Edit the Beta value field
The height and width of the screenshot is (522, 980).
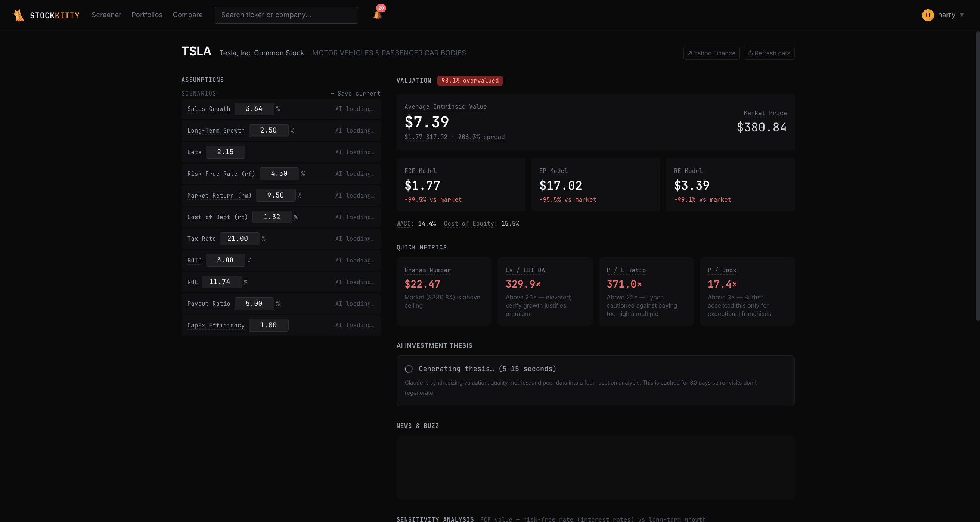click(225, 152)
